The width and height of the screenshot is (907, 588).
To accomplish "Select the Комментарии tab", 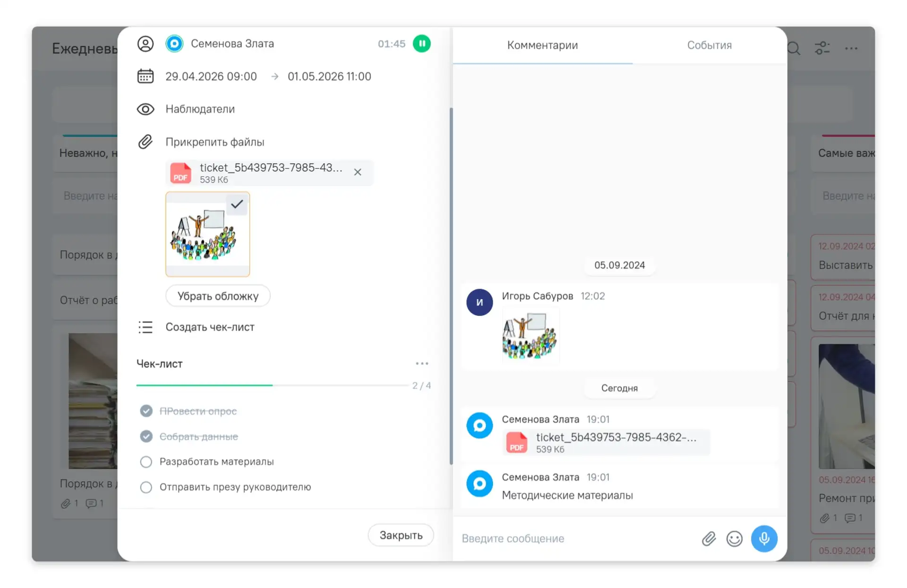I will [542, 45].
